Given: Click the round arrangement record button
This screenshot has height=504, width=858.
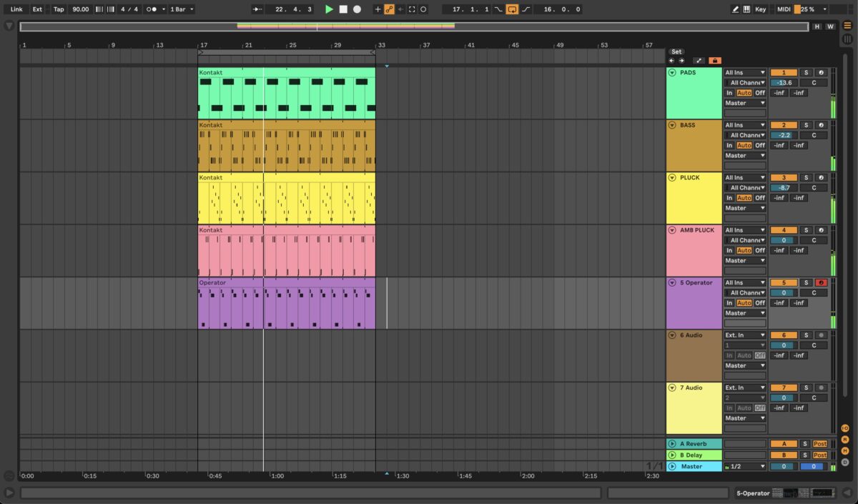Looking at the screenshot, I should [357, 9].
